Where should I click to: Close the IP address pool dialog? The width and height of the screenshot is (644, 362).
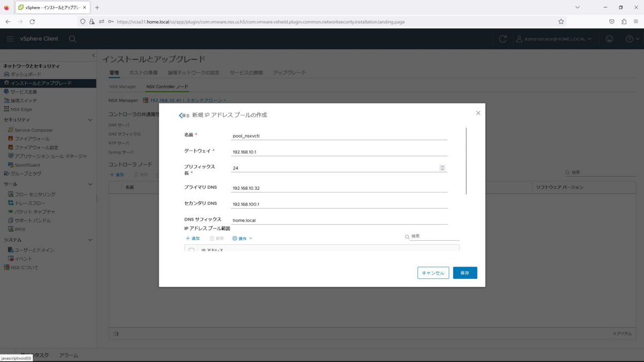point(478,113)
